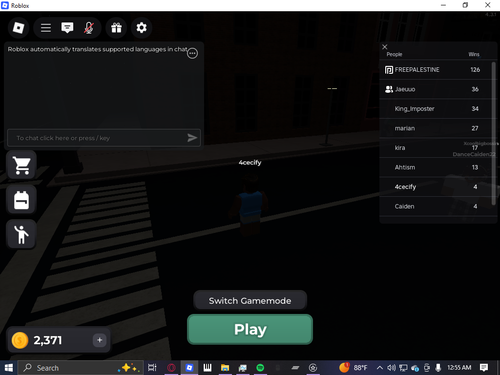Unmute the microphone icon in top bar
The image size is (500, 375).
[x=88, y=28]
